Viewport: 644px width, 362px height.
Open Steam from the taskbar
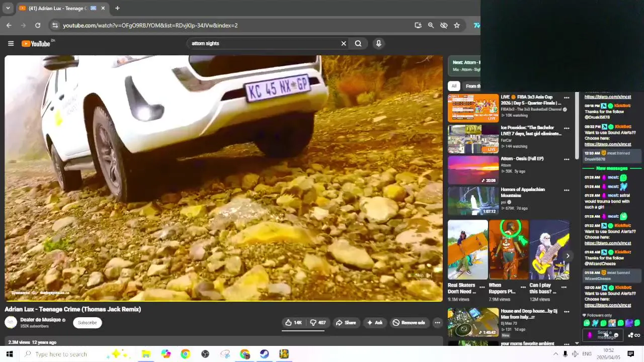[264, 354]
